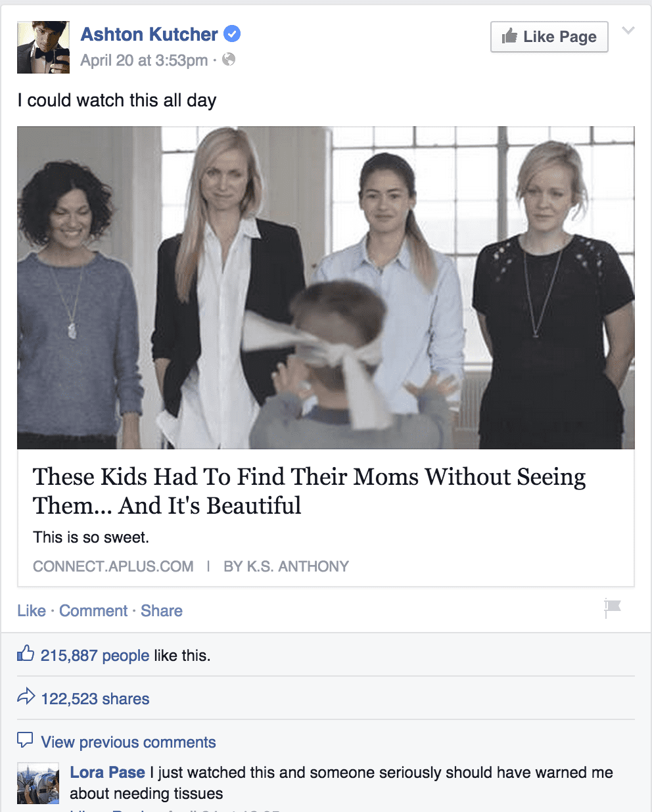Click the Share link under the post
Image resolution: width=652 pixels, height=812 pixels.
tap(162, 611)
